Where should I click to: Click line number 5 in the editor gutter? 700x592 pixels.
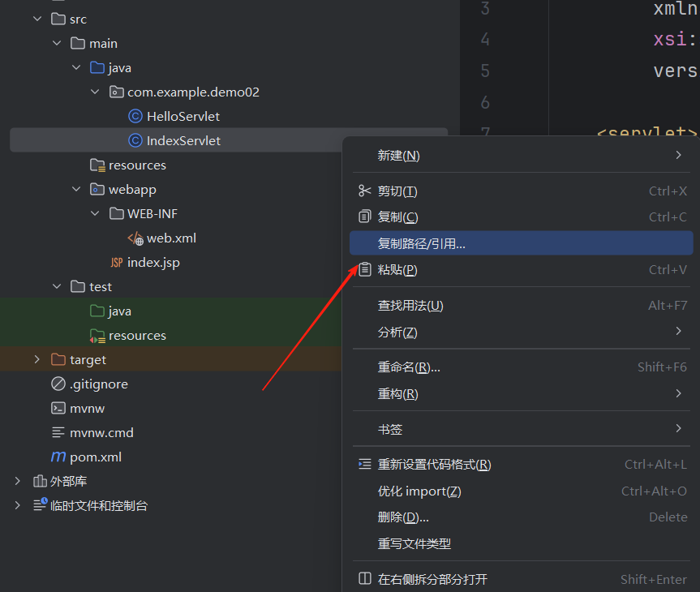(x=485, y=71)
